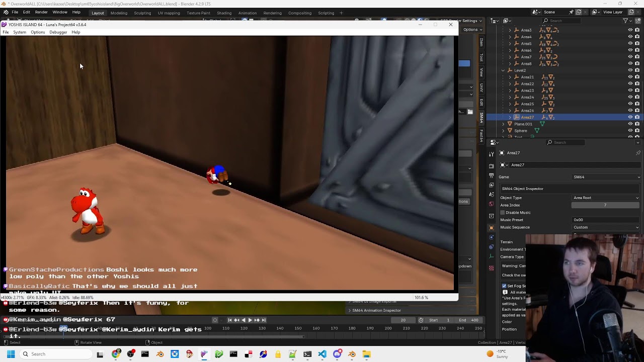Click the outliner filter funnel icon
644x362 pixels.
coord(625,21)
